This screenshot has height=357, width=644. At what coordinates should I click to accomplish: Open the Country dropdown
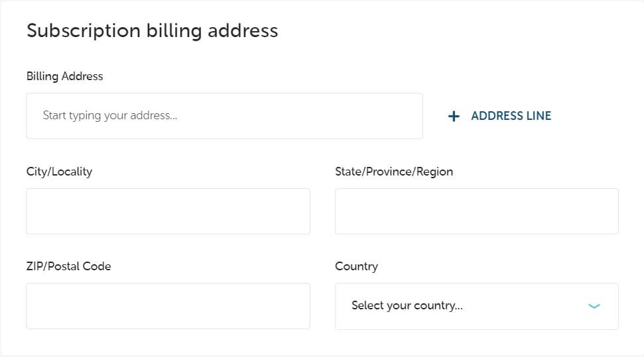pos(476,306)
